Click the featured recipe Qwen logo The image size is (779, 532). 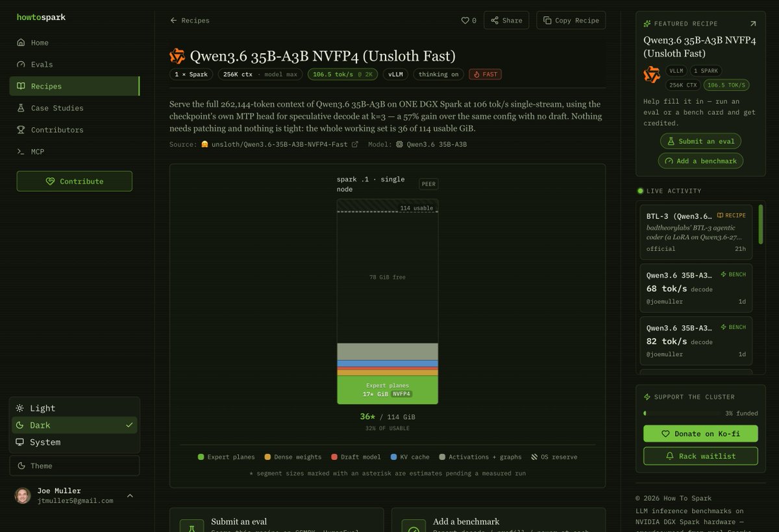pos(652,75)
